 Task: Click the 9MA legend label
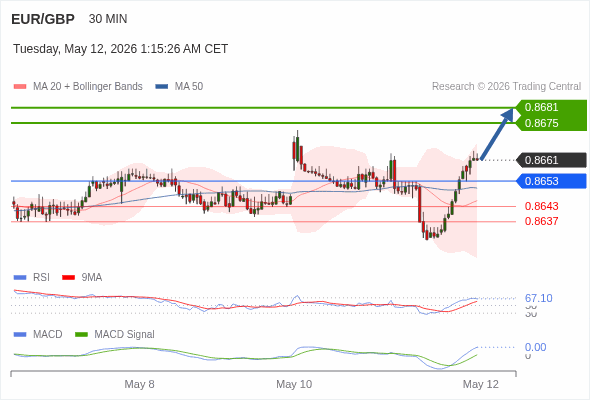coord(92,278)
